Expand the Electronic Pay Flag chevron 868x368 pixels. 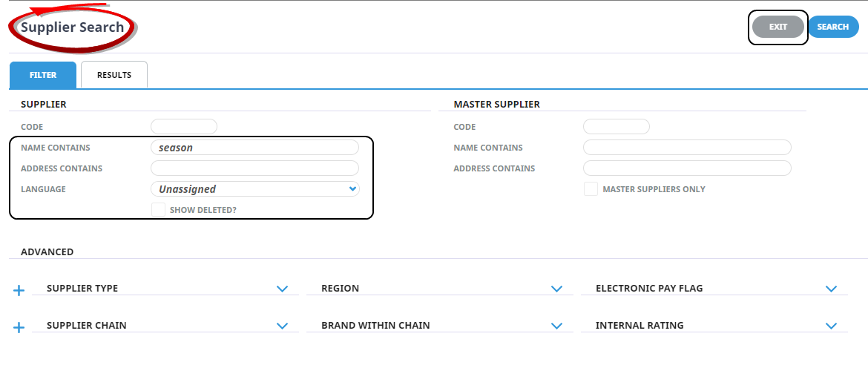(831, 289)
